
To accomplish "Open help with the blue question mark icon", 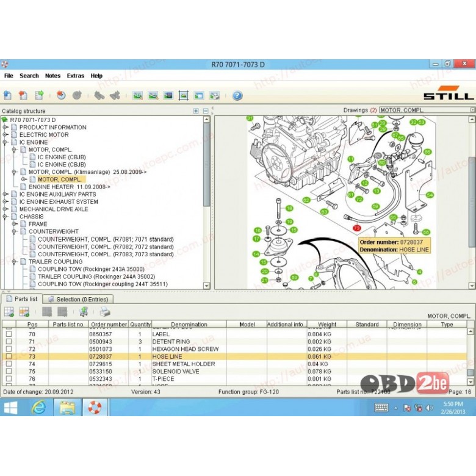I will tap(237, 96).
